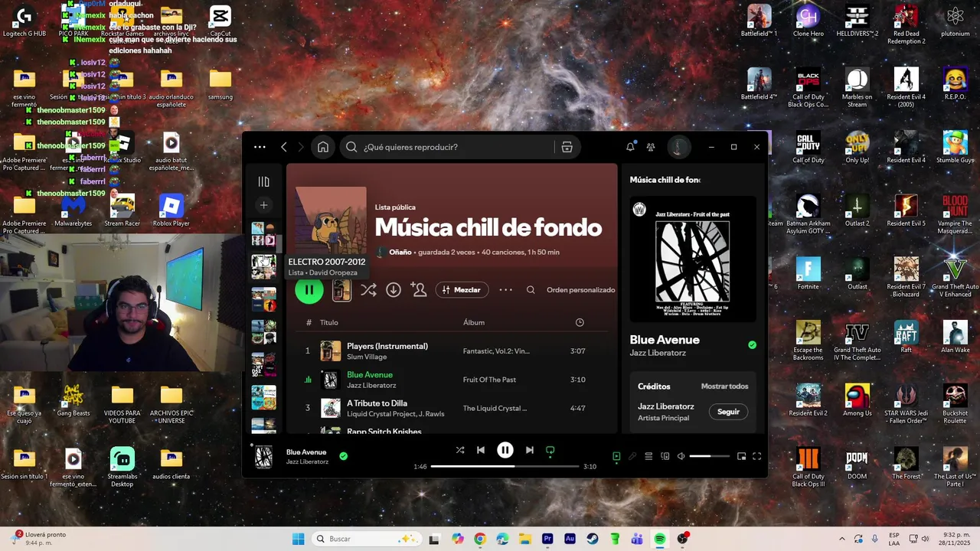Screen dimensions: 980x551
Task: Navigate back in Spotify
Action: pos(283,147)
